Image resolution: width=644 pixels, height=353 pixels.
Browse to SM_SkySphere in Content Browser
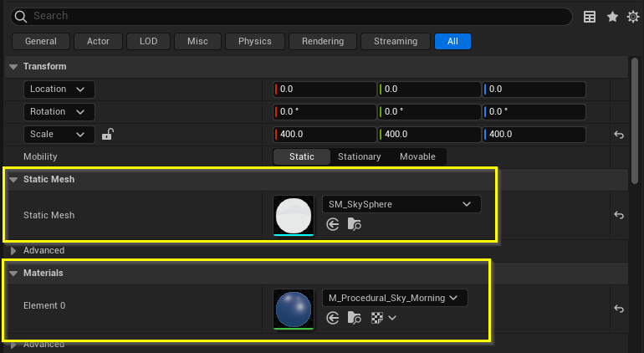click(354, 224)
